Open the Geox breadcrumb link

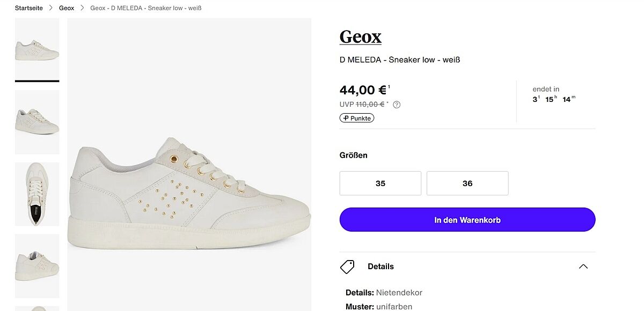(x=67, y=8)
